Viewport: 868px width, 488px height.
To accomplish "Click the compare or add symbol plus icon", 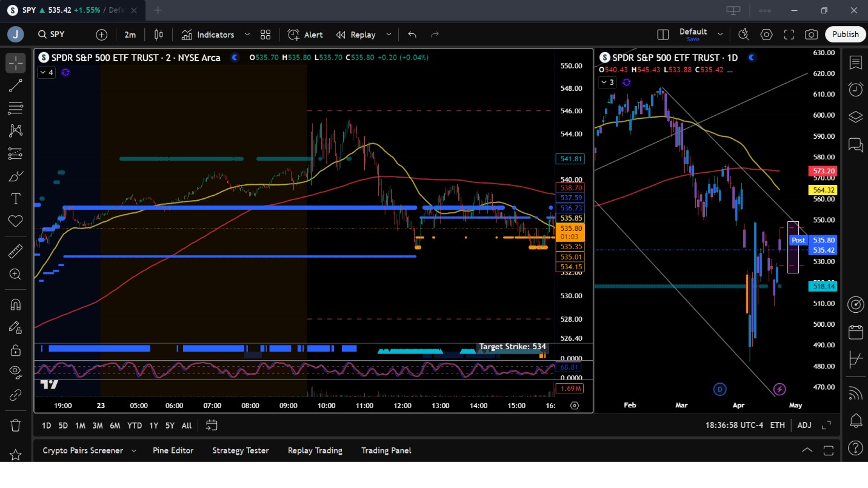I will 102,35.
